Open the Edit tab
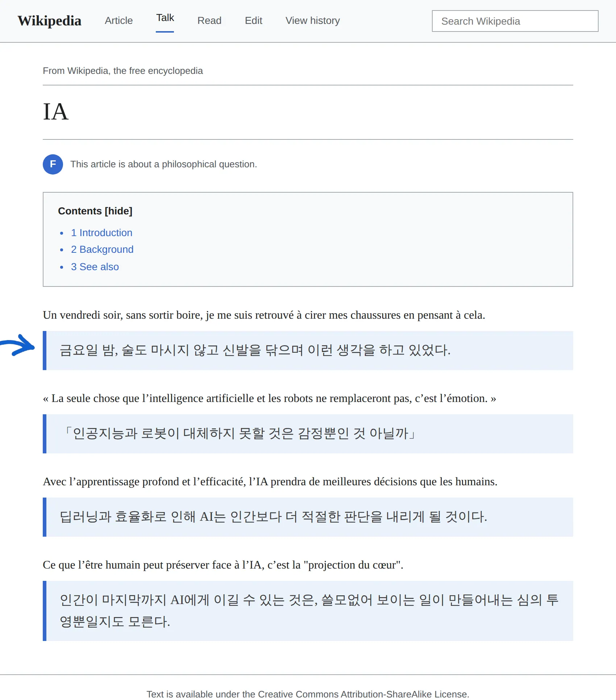Screen dimensions: 616x700 253,21
